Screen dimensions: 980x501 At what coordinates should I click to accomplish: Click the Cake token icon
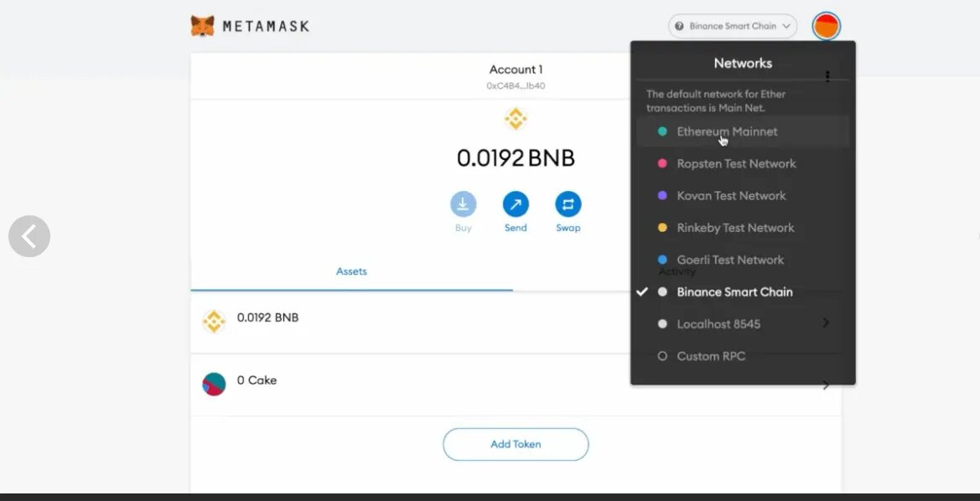click(214, 385)
